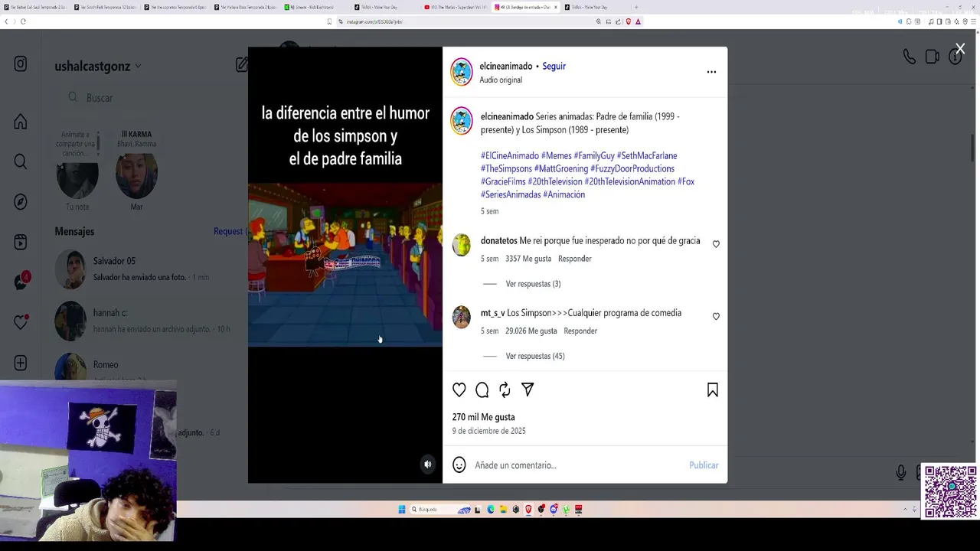Open the #FamilyGuy hashtag
Image resolution: width=980 pixels, height=551 pixels.
point(594,156)
